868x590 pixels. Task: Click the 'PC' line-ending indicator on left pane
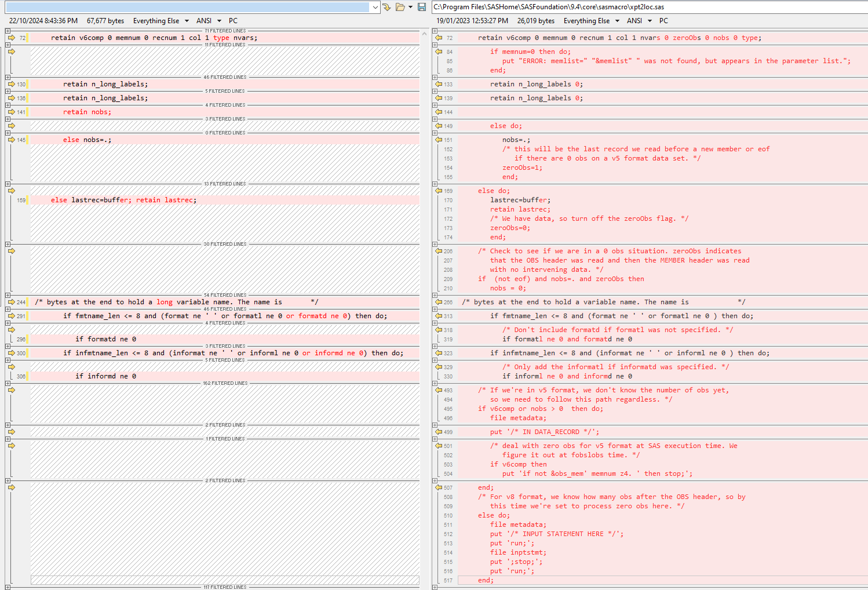(233, 20)
